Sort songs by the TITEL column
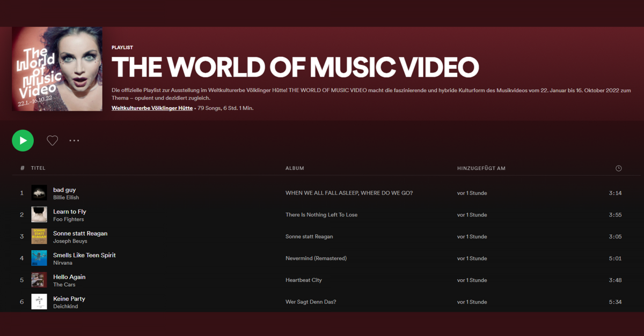Screen dimensions: 644x336 click(x=38, y=168)
